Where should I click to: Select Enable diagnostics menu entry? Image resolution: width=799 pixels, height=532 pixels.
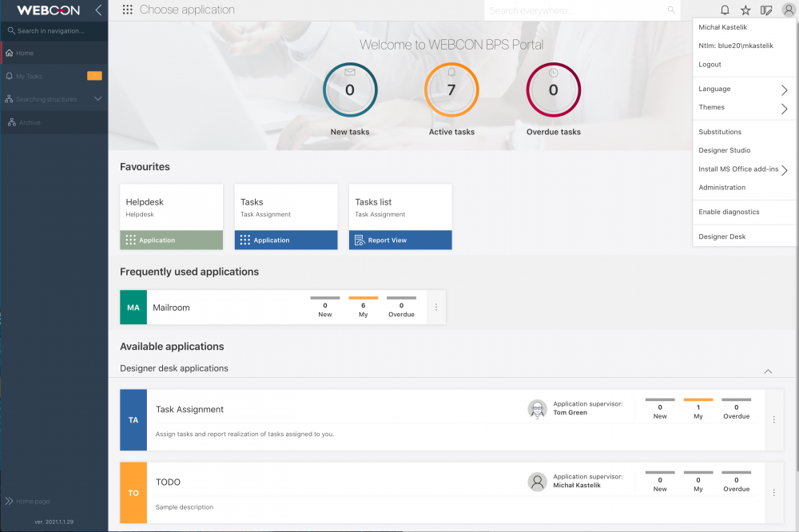(x=729, y=212)
